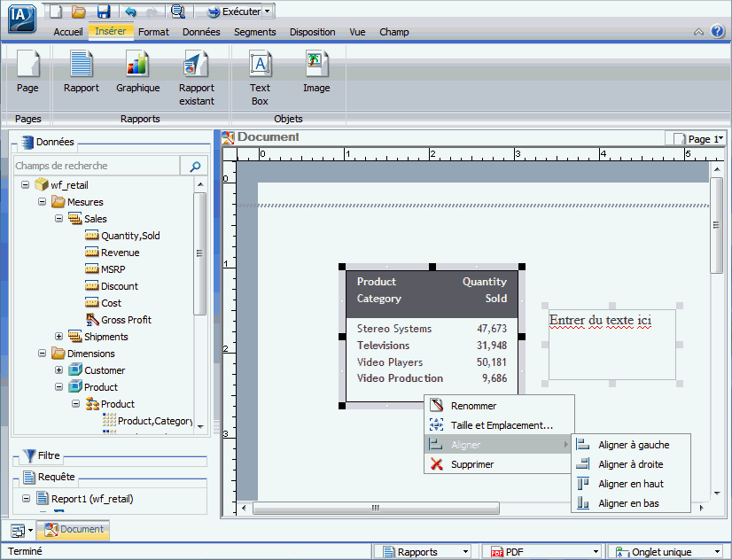Open the IA application menu button
The image size is (732, 560).
[x=22, y=19]
